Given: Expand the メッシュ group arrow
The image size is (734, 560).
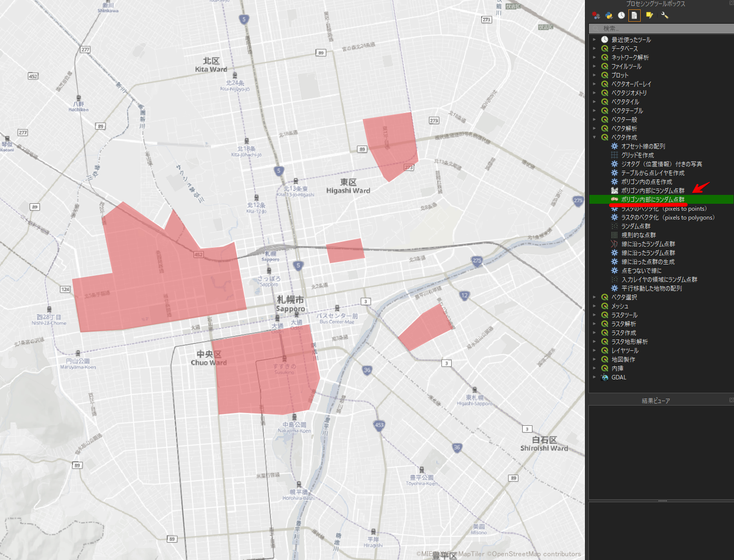Looking at the screenshot, I should (x=594, y=306).
